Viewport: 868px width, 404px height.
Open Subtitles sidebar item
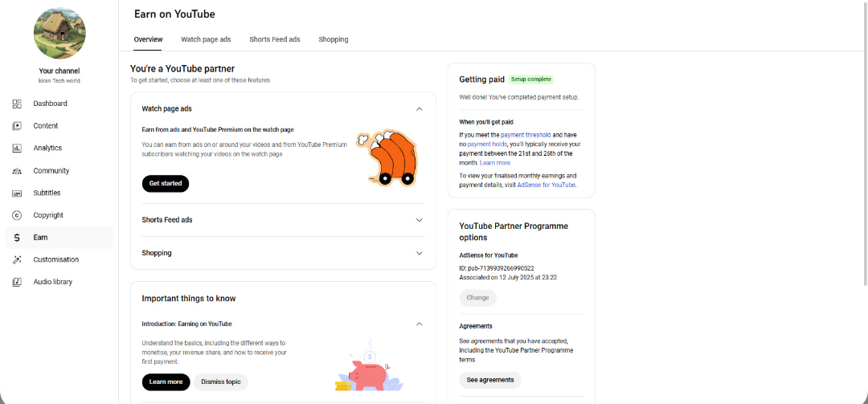pyautogui.click(x=59, y=193)
